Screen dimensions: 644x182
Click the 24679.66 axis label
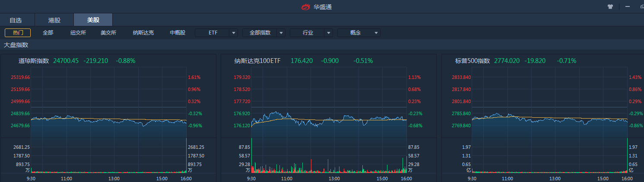[x=20, y=126]
